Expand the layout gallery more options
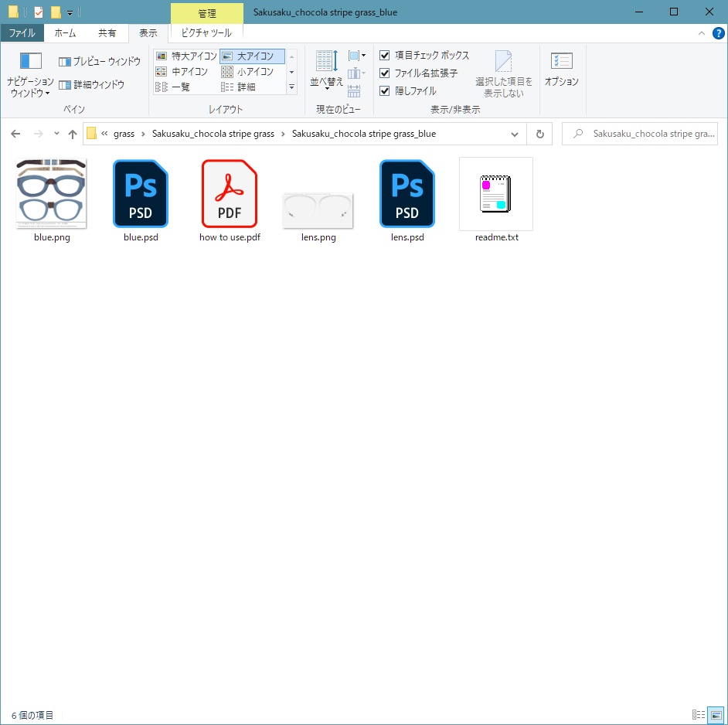This screenshot has height=725, width=728. coord(291,87)
